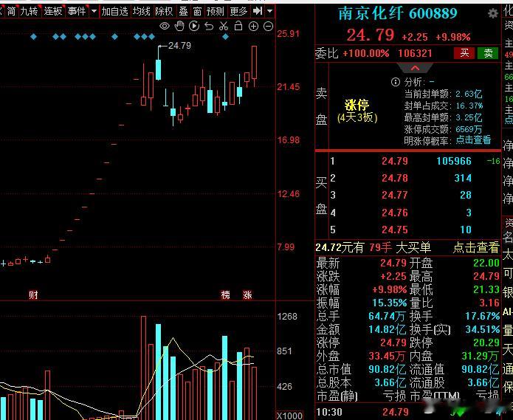Open dropdown arrow at toolbar right end
This screenshot has height=420, width=513.
tap(270, 12)
